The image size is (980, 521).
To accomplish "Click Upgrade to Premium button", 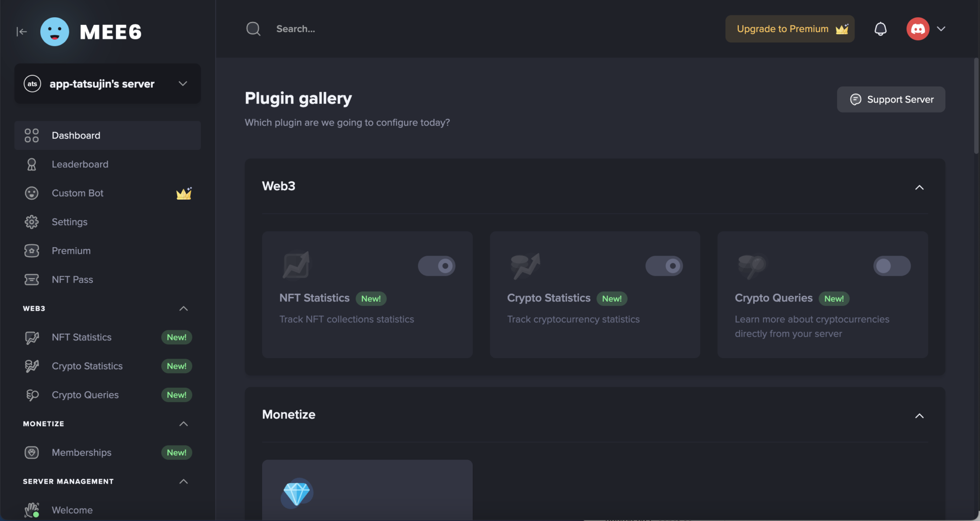I will coord(790,29).
